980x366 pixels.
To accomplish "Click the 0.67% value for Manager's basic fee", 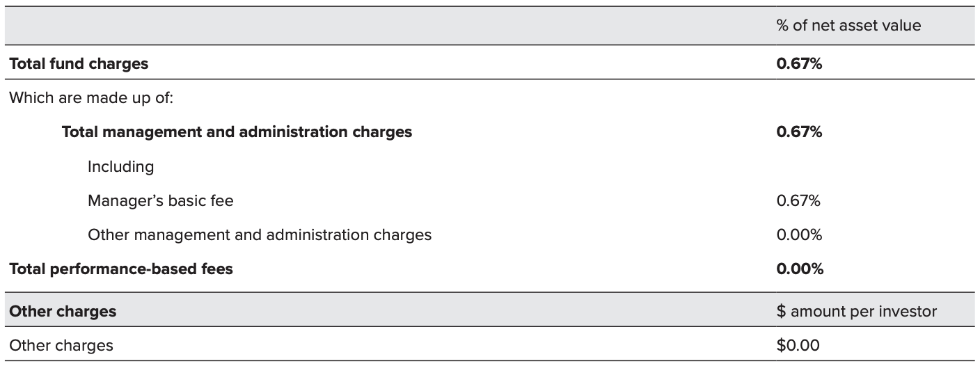I will pos(798,201).
